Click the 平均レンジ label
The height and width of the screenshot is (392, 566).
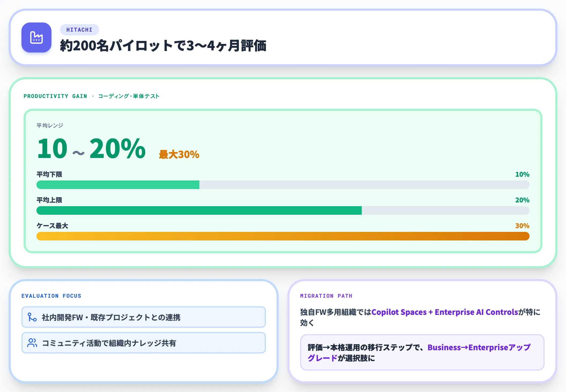[50, 125]
